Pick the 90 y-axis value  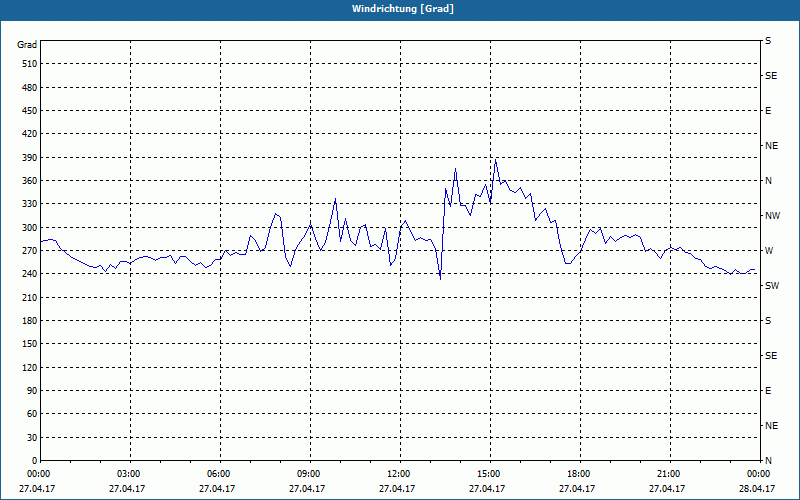click(x=32, y=391)
